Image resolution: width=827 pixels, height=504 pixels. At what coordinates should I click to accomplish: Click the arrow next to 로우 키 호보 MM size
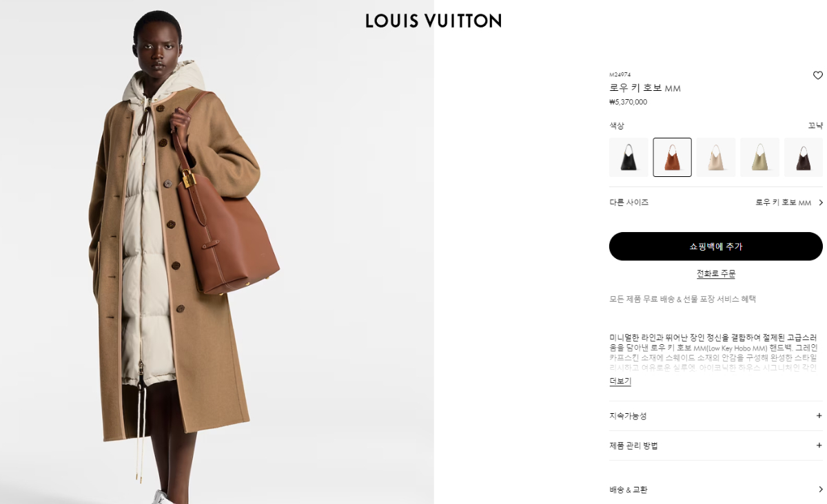(820, 202)
